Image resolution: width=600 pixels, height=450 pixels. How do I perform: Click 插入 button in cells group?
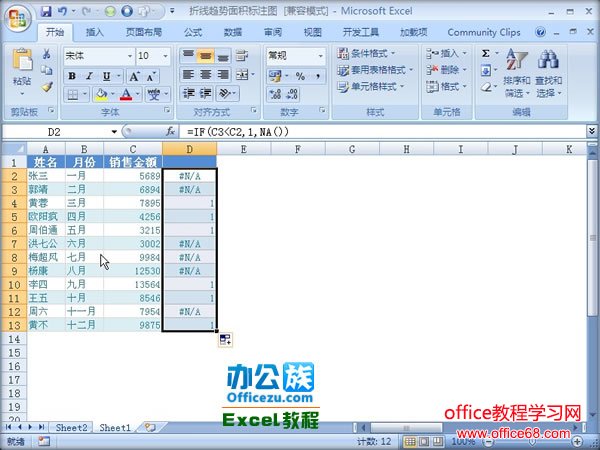pos(447,53)
